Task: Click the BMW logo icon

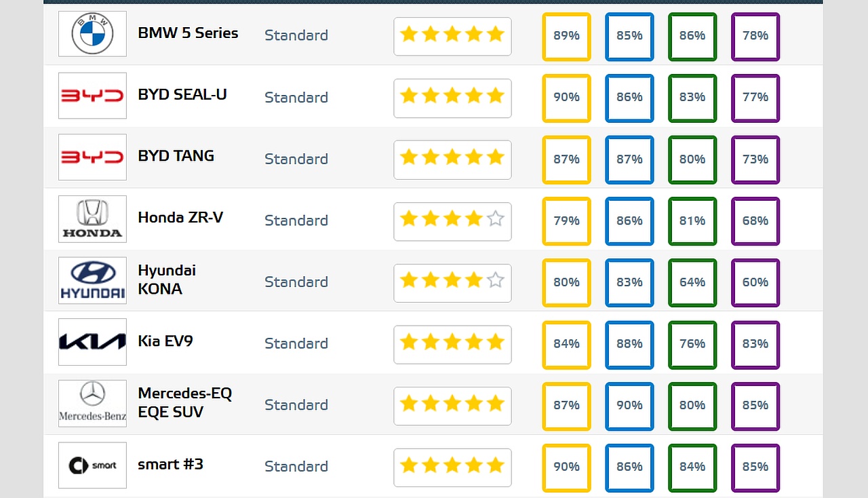Action: click(92, 34)
